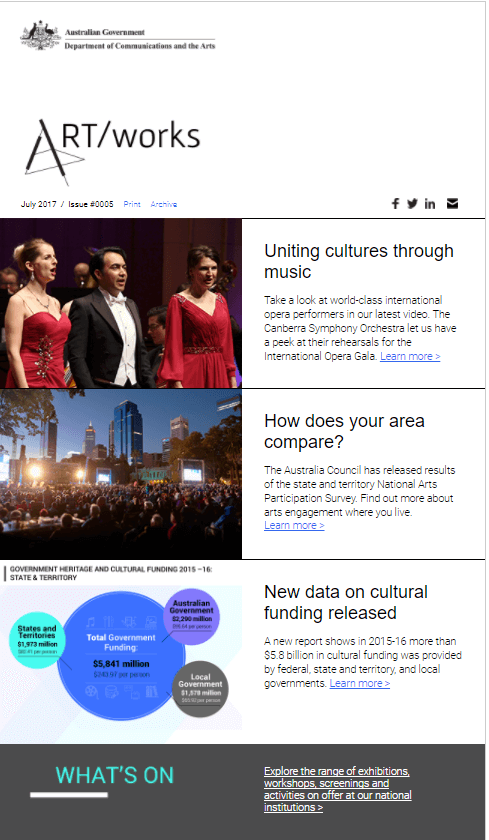Share newsletter on Facebook icon
489x840 pixels.
point(395,204)
